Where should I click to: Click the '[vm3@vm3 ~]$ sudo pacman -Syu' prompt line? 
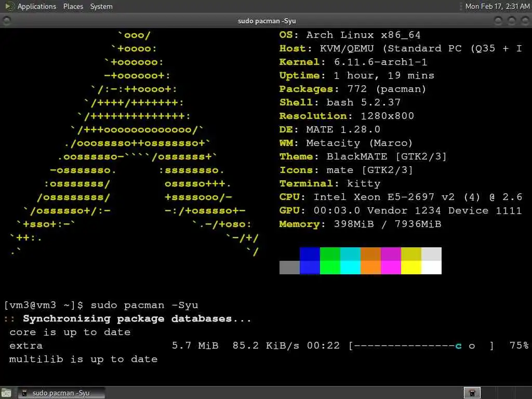pyautogui.click(x=101, y=305)
